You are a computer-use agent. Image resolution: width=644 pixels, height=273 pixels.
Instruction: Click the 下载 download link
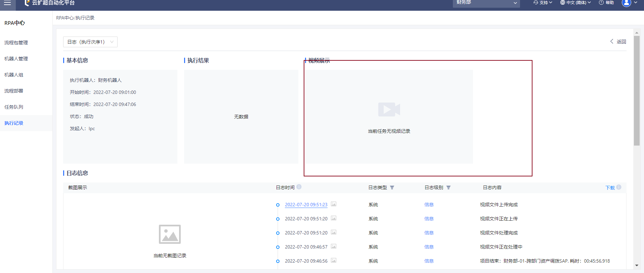tap(610, 188)
